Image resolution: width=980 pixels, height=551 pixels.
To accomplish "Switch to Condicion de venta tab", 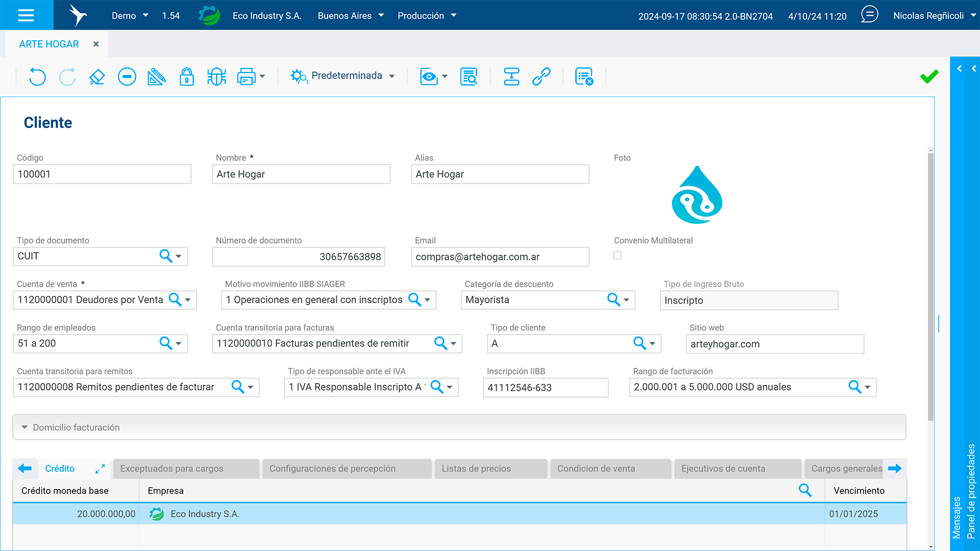I will tap(611, 468).
